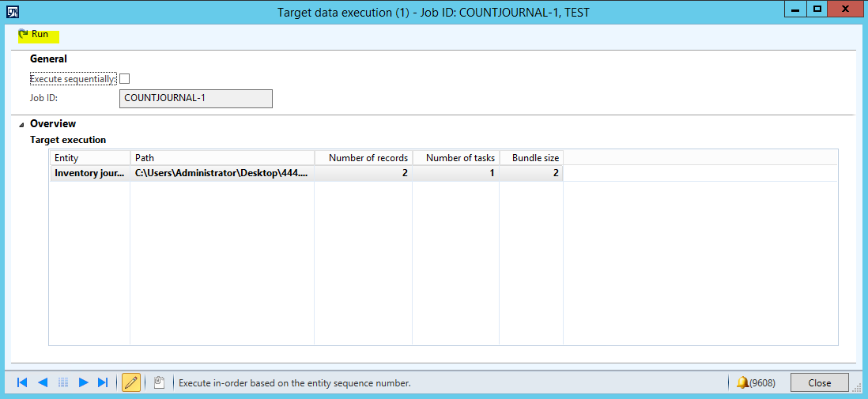Go to next record arrow
Viewport: 868px width, 399px height.
(x=83, y=382)
